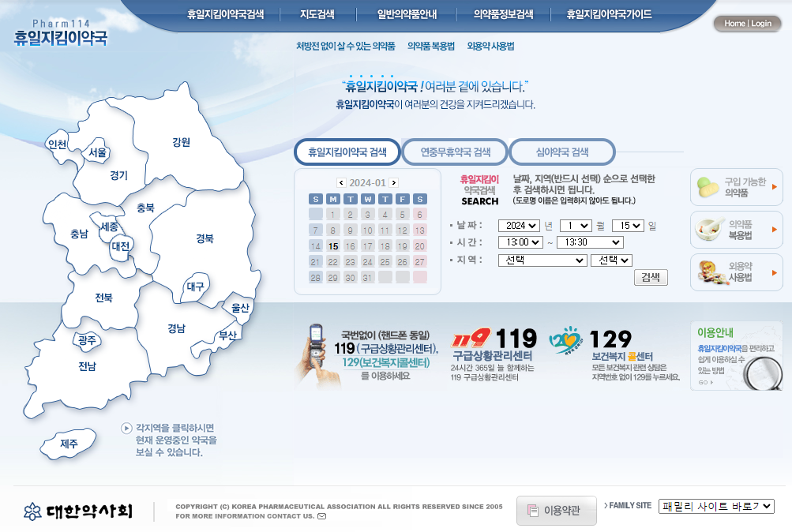Click the 대한약사회 logo
Image resolution: width=792 pixels, height=532 pixels.
(x=78, y=511)
